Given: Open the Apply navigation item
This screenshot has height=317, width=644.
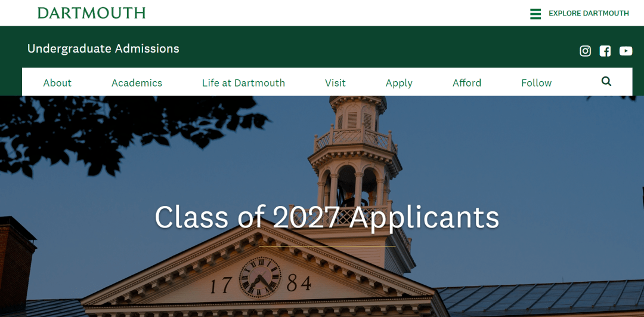Looking at the screenshot, I should click(x=399, y=83).
